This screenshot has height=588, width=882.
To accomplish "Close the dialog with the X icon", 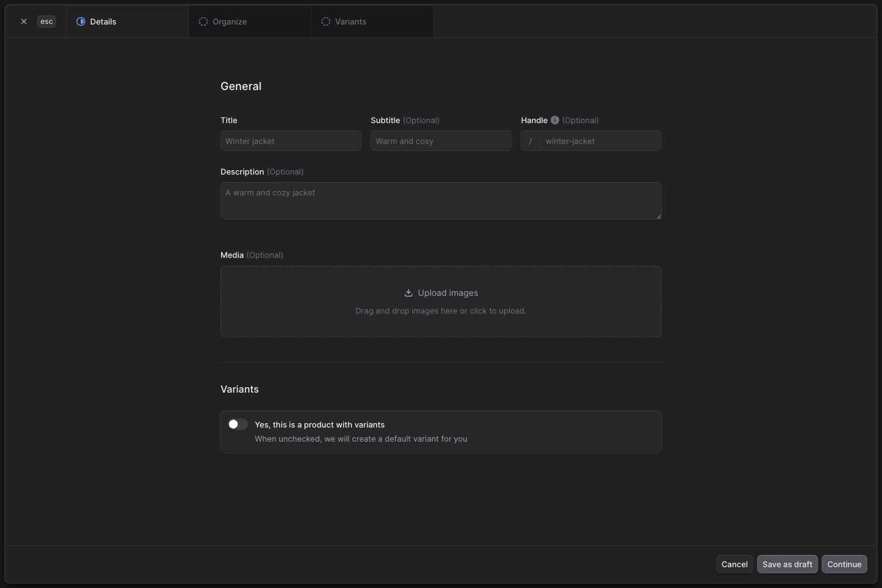I will (x=24, y=21).
